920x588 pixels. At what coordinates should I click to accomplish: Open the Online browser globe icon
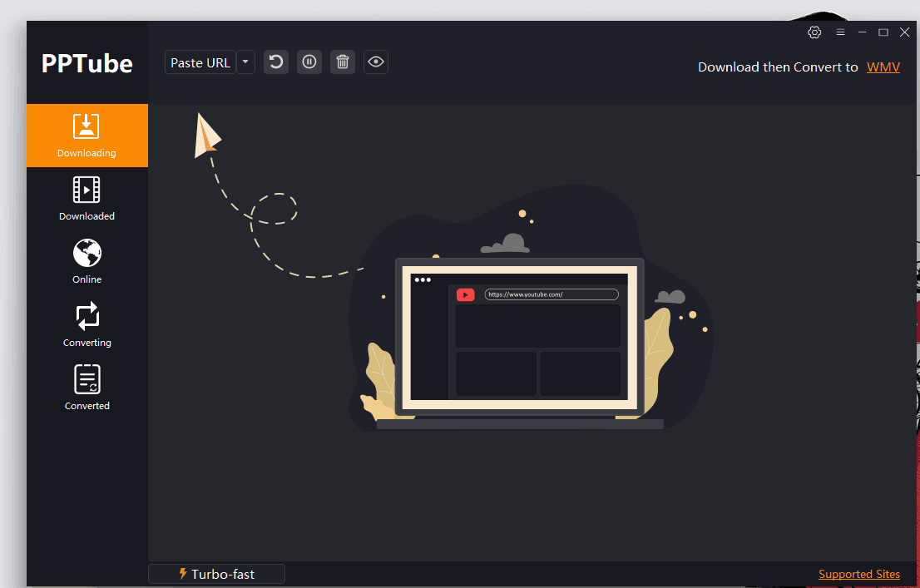87,262
